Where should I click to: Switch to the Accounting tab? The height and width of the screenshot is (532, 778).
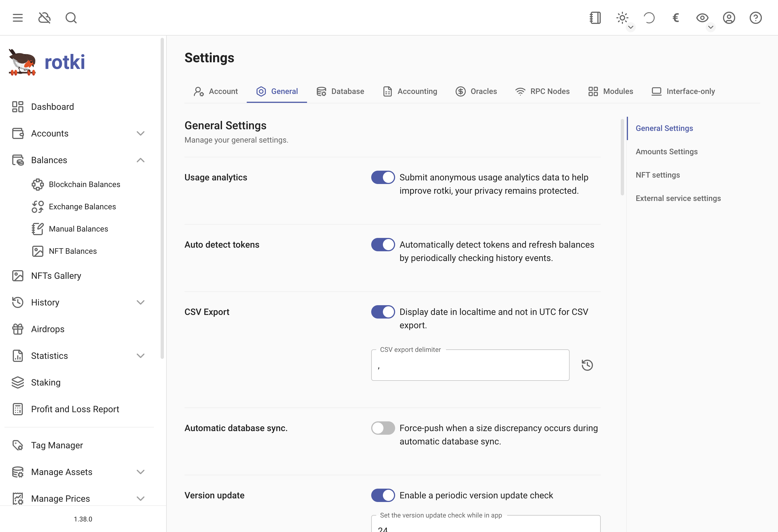click(x=410, y=91)
